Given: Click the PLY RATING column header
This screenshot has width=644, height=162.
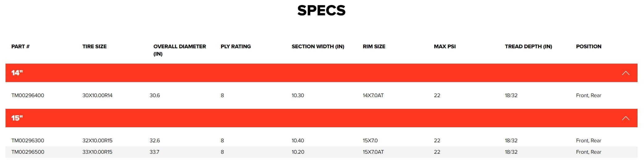Looking at the screenshot, I should [x=236, y=46].
